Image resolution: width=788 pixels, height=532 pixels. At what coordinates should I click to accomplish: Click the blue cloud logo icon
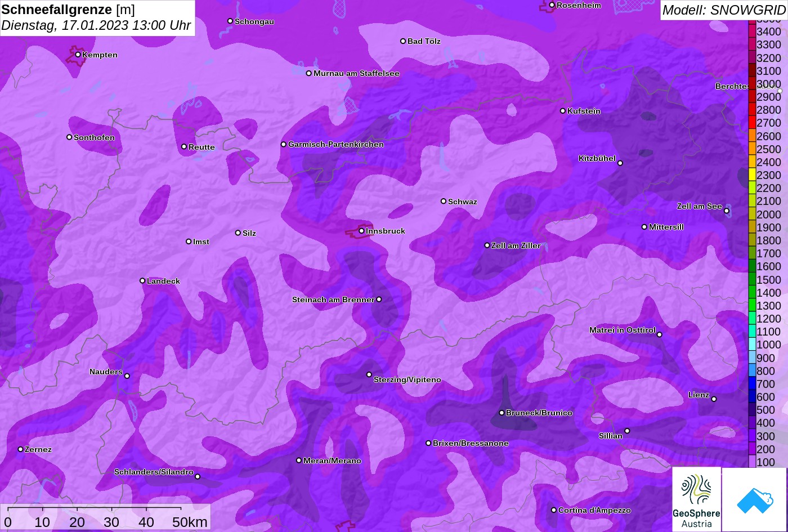[754, 499]
